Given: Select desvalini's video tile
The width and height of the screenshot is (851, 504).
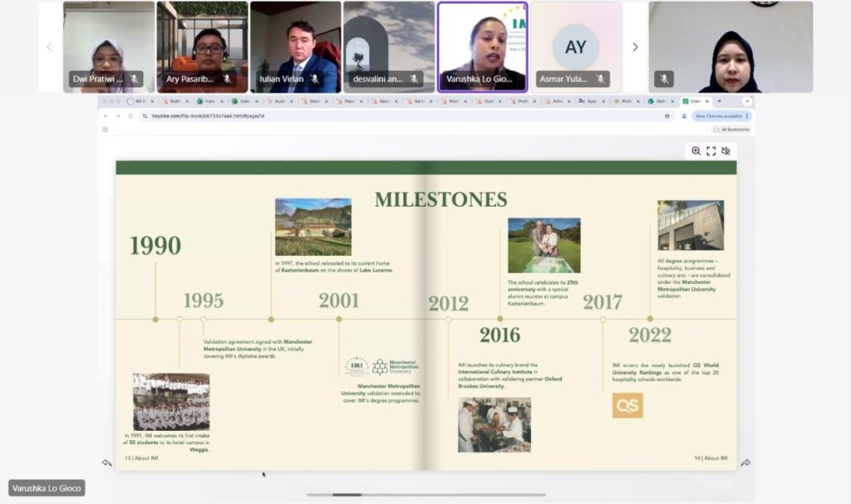Looking at the screenshot, I should 389,47.
